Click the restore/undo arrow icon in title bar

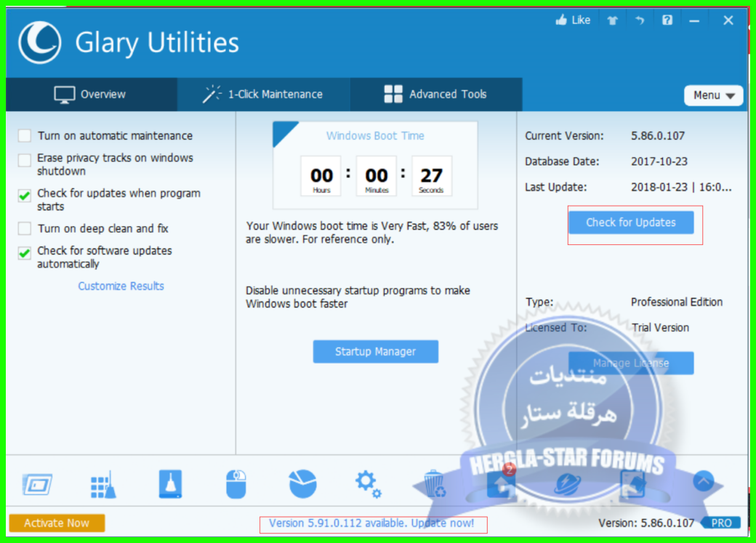[x=640, y=20]
